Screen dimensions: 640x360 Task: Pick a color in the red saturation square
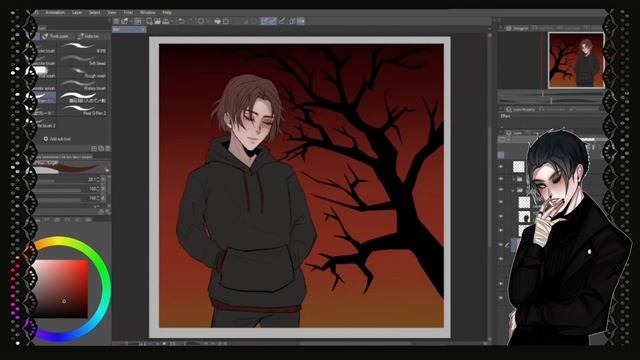[x=60, y=289]
